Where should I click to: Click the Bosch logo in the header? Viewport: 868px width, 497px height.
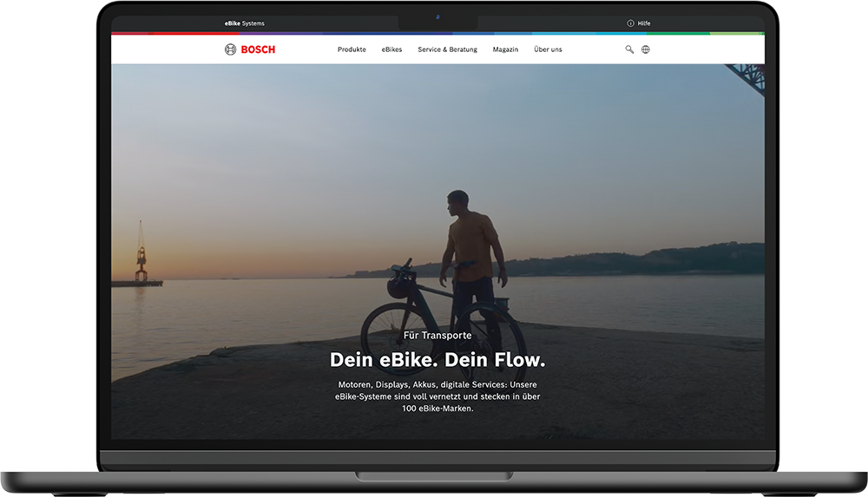(x=250, y=49)
